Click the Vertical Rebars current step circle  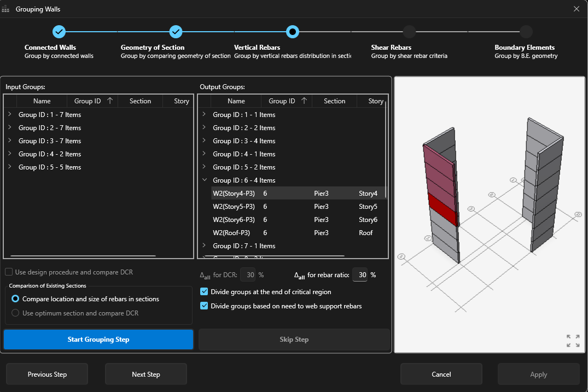click(293, 32)
